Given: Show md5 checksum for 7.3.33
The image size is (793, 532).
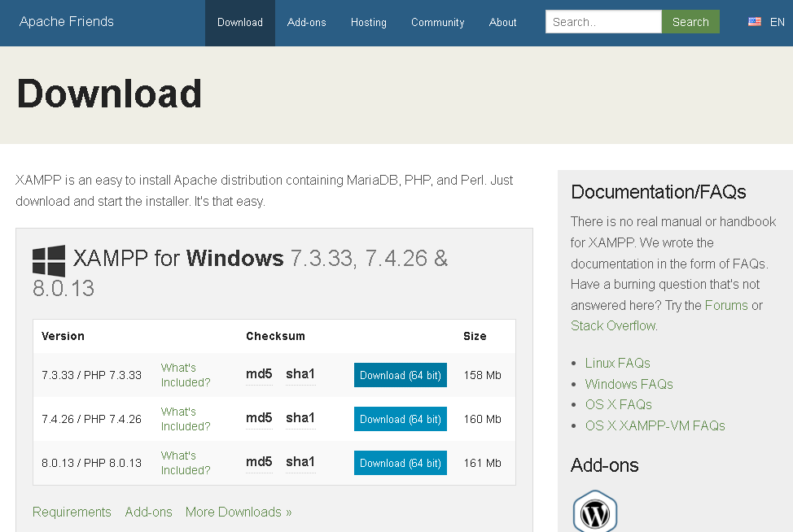Looking at the screenshot, I should [259, 374].
